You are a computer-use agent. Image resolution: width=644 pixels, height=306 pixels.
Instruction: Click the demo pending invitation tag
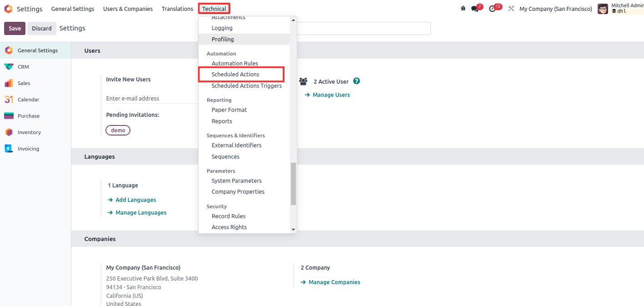coord(118,130)
